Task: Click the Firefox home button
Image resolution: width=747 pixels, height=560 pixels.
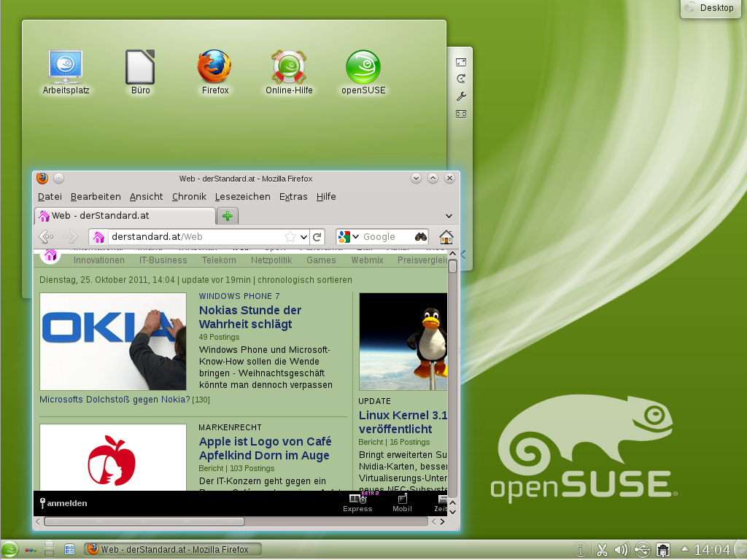Action: 446,237
